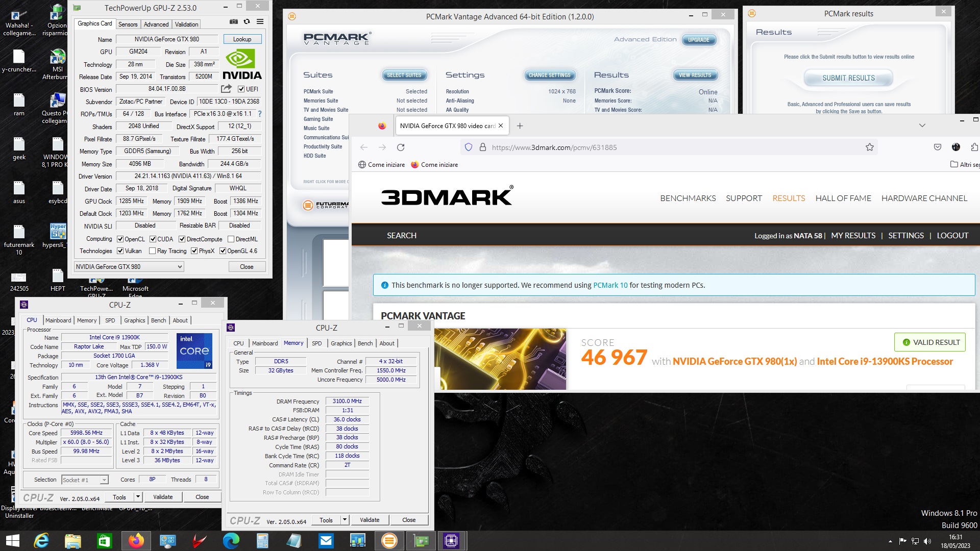The height and width of the screenshot is (551, 980).
Task: Switch to Firefox on the taskbar
Action: [136, 541]
